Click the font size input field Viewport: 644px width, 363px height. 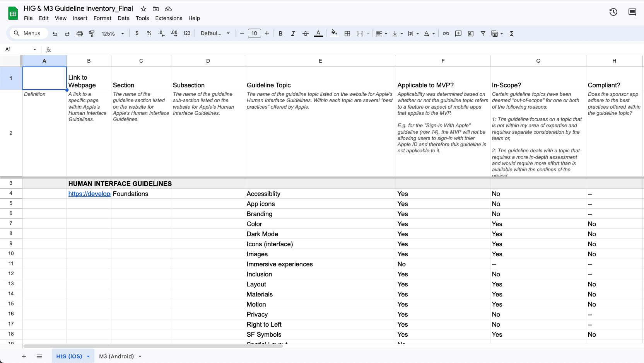click(255, 33)
